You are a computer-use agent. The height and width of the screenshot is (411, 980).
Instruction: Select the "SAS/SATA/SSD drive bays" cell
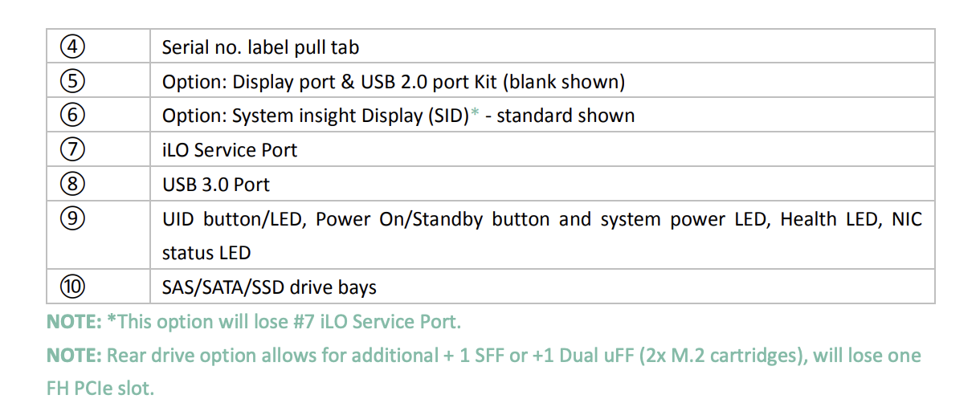pos(269,287)
